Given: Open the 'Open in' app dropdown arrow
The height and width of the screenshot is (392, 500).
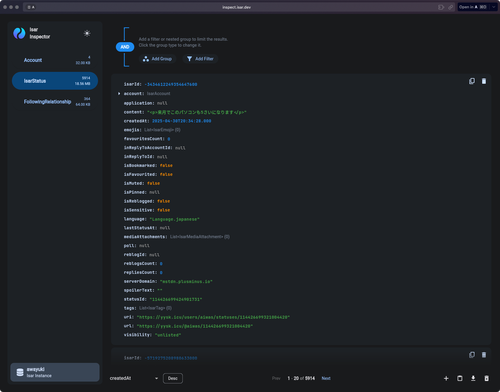Looking at the screenshot, I should [x=494, y=7].
